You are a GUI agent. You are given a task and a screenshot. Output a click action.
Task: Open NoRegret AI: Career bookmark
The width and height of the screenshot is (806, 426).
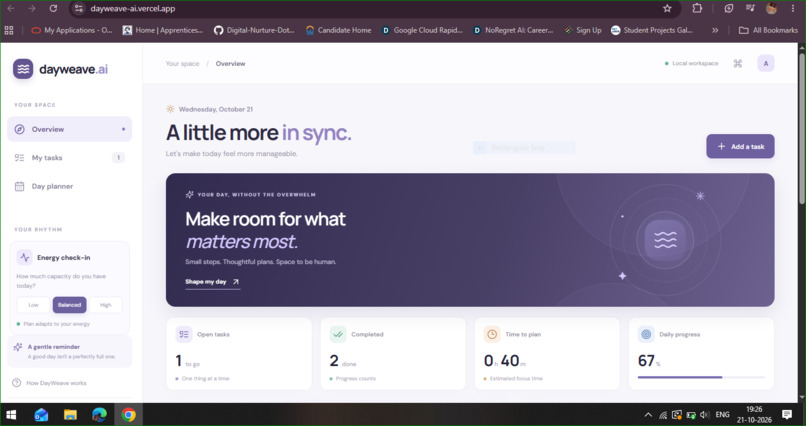(x=514, y=30)
